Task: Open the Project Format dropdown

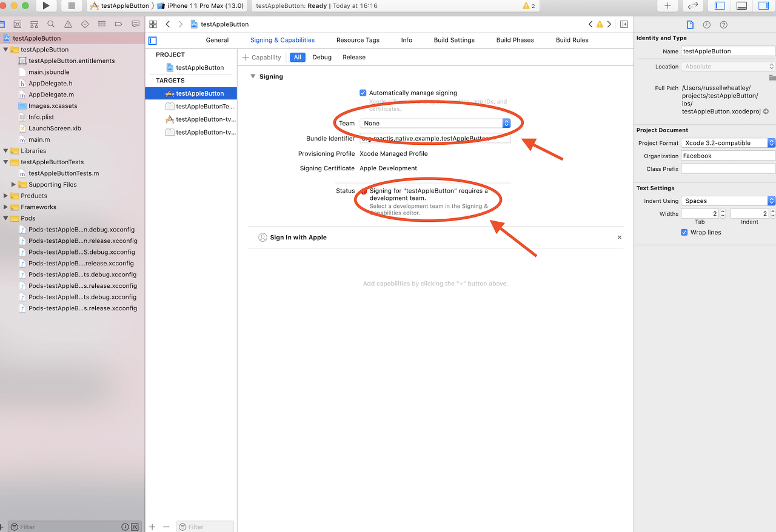Action: (728, 143)
